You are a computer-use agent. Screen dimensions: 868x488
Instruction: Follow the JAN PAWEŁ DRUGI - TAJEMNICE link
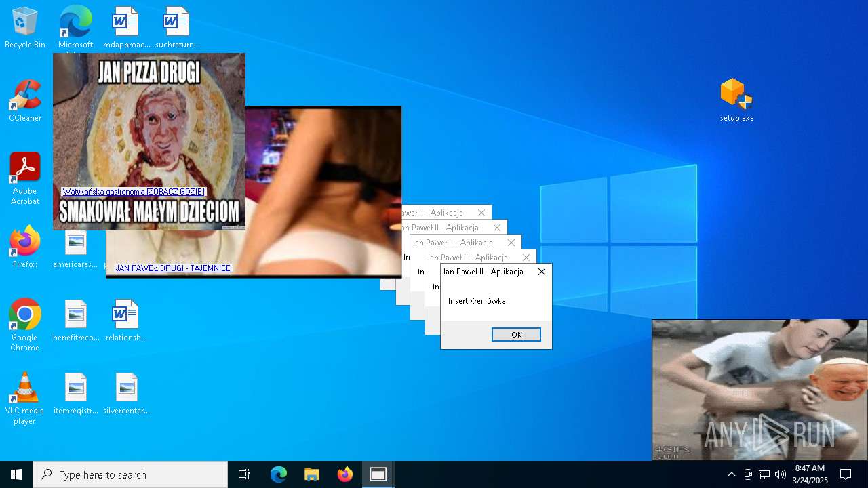(173, 268)
